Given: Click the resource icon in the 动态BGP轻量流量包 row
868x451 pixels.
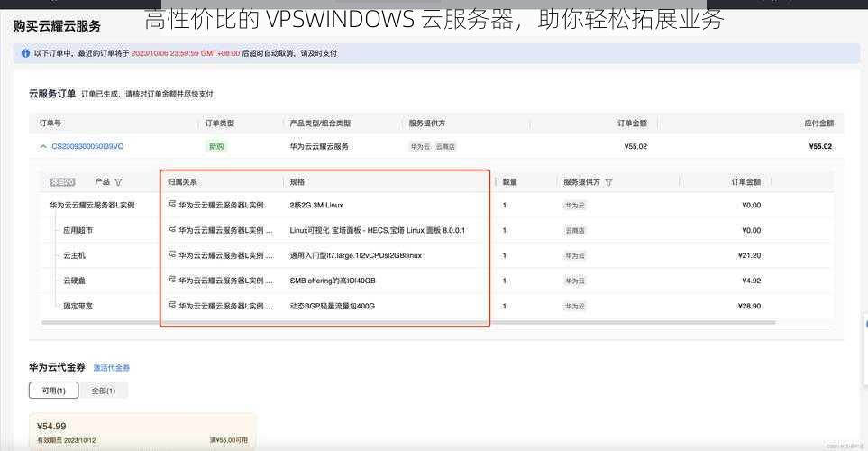Looking at the screenshot, I should point(171,305).
